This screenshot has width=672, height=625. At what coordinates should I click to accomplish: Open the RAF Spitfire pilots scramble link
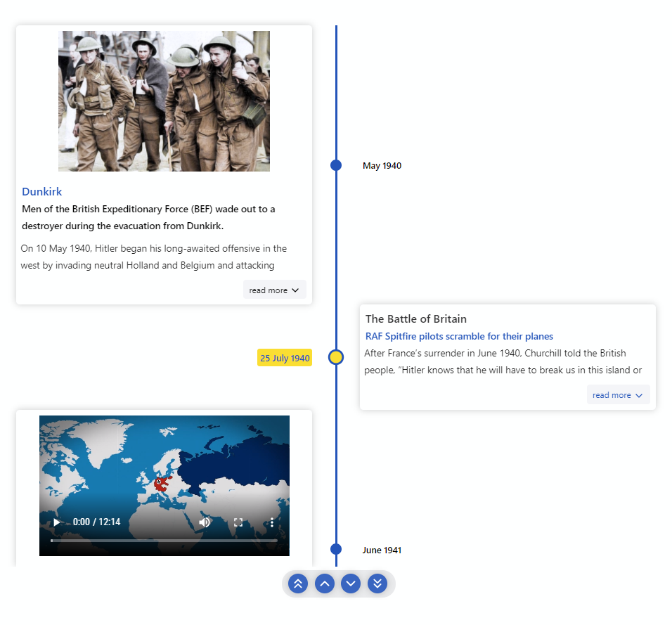tap(459, 336)
